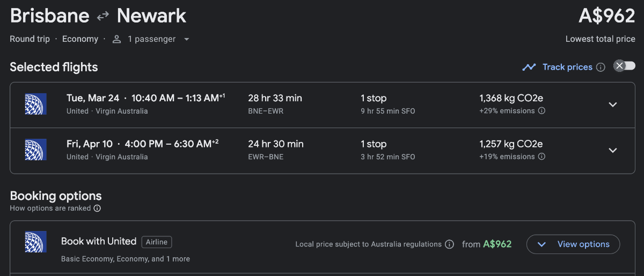Click the round trip arrows icon between cities

[103, 17]
